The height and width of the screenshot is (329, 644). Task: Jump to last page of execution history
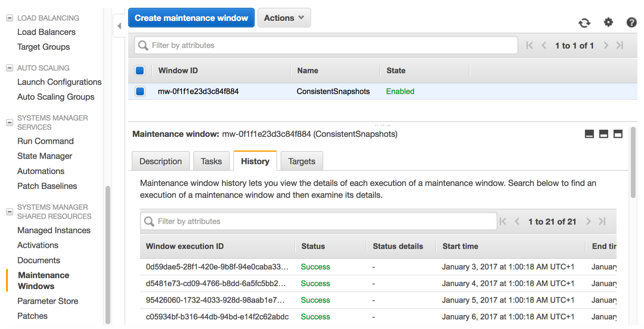coord(602,222)
